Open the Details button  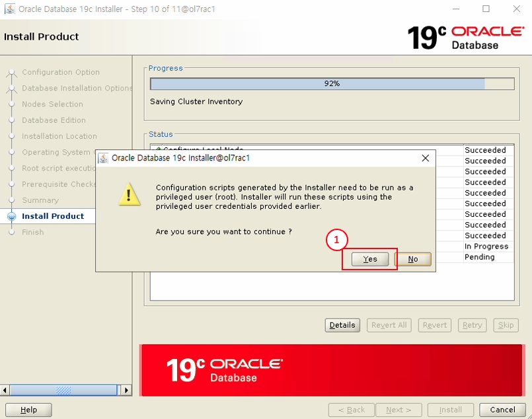coord(342,325)
